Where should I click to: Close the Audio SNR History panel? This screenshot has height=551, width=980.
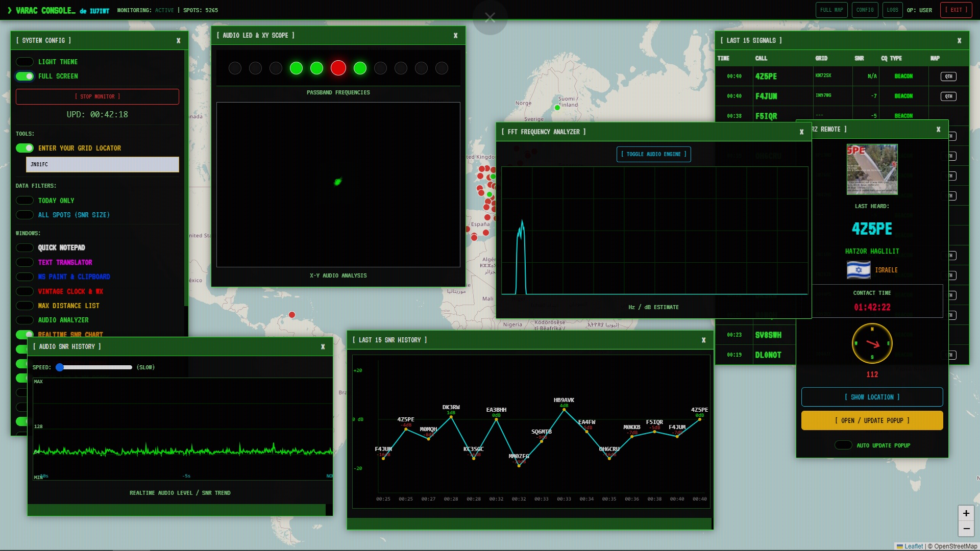pyautogui.click(x=323, y=347)
